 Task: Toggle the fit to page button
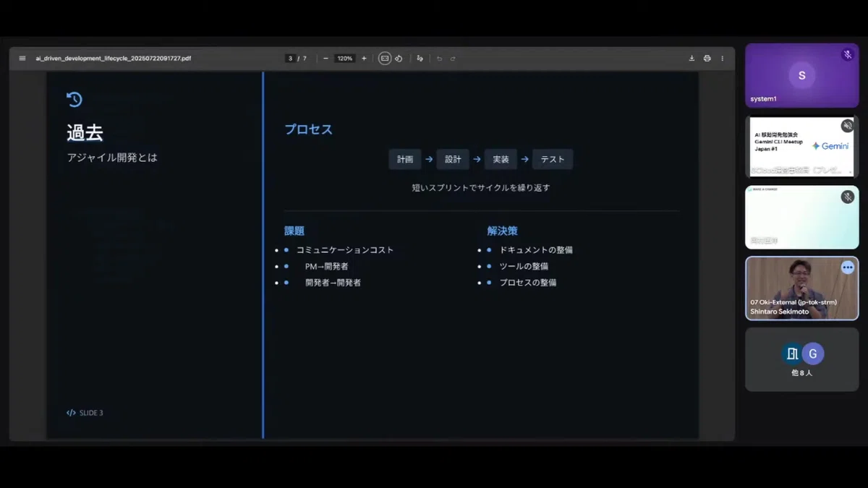(385, 59)
